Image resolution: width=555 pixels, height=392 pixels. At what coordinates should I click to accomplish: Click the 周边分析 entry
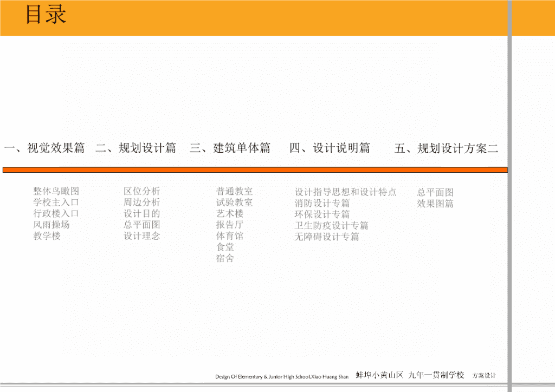(142, 202)
